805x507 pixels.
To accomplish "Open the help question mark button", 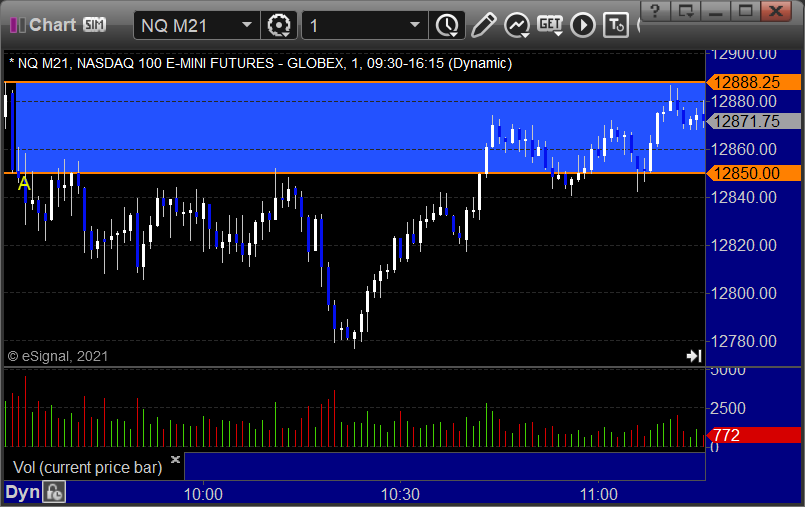I will click(655, 10).
